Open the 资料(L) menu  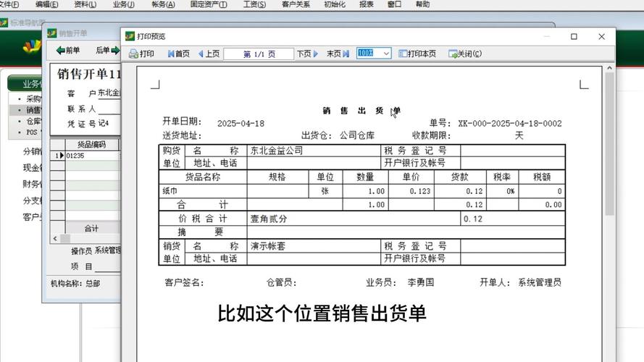click(x=85, y=4)
